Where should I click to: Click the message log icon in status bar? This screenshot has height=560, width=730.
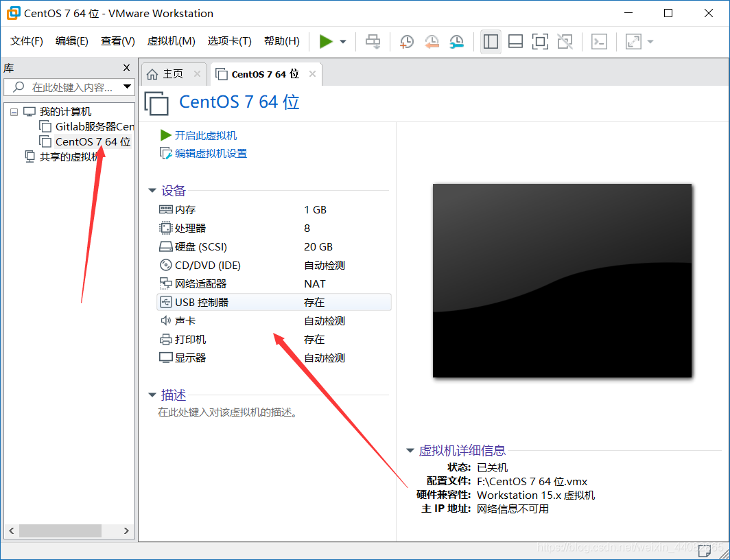coord(703,551)
